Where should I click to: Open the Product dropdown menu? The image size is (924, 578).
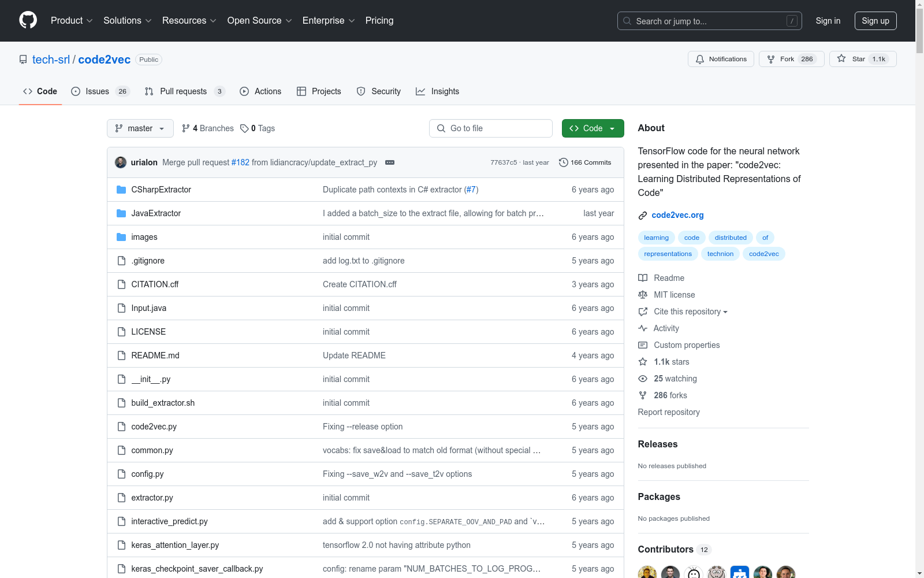click(x=72, y=21)
